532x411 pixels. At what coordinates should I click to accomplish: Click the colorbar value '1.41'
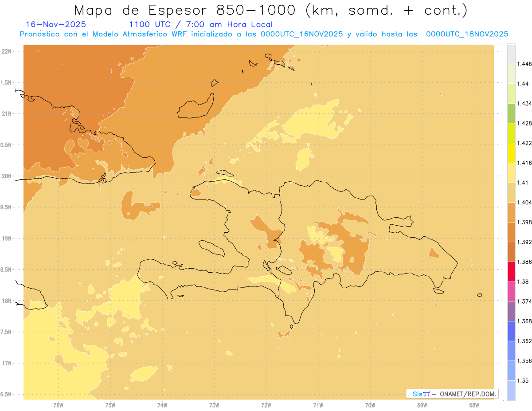523,183
